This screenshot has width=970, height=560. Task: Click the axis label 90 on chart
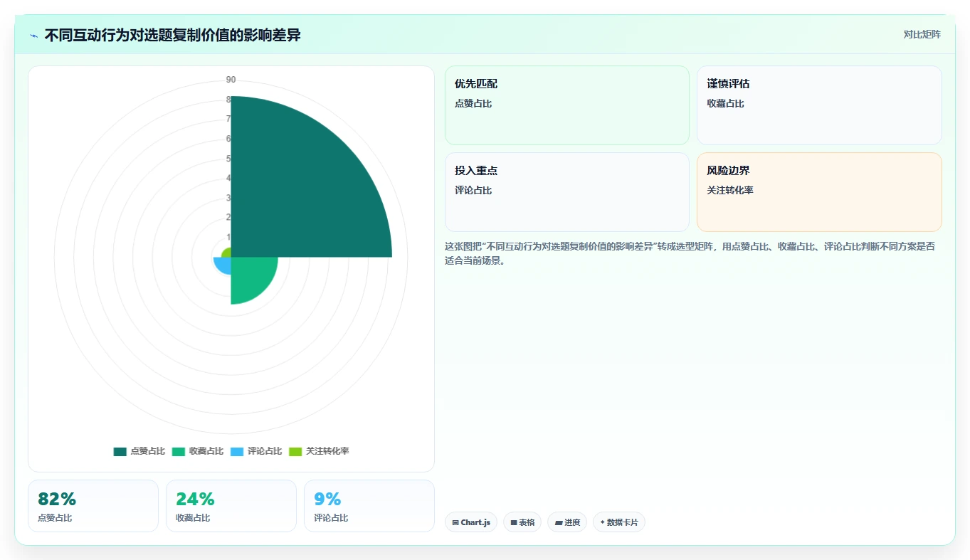tap(231, 80)
